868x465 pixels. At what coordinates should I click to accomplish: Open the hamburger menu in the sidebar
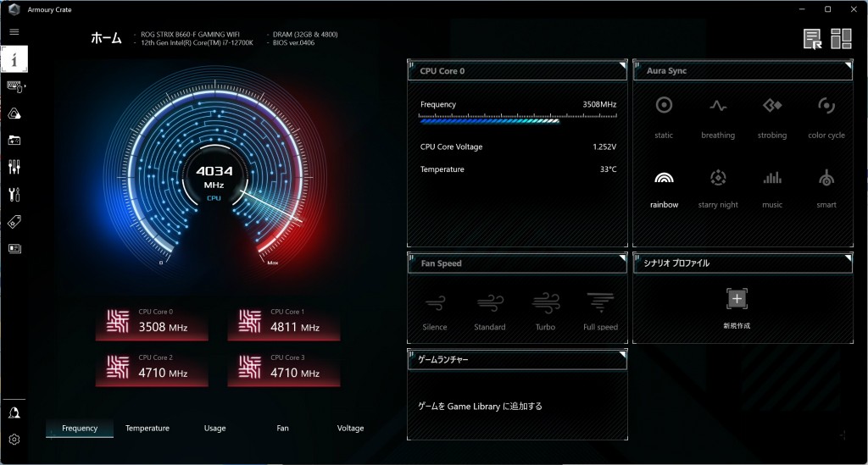tap(14, 31)
